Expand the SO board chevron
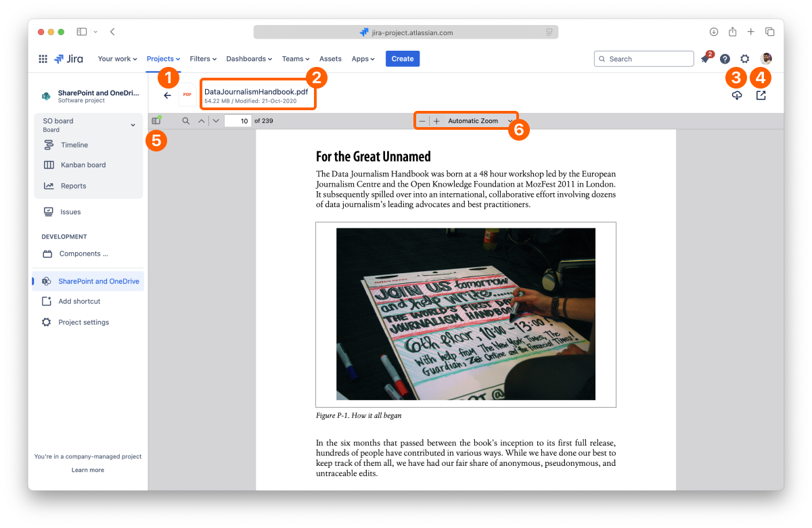The image size is (812, 528). (133, 125)
